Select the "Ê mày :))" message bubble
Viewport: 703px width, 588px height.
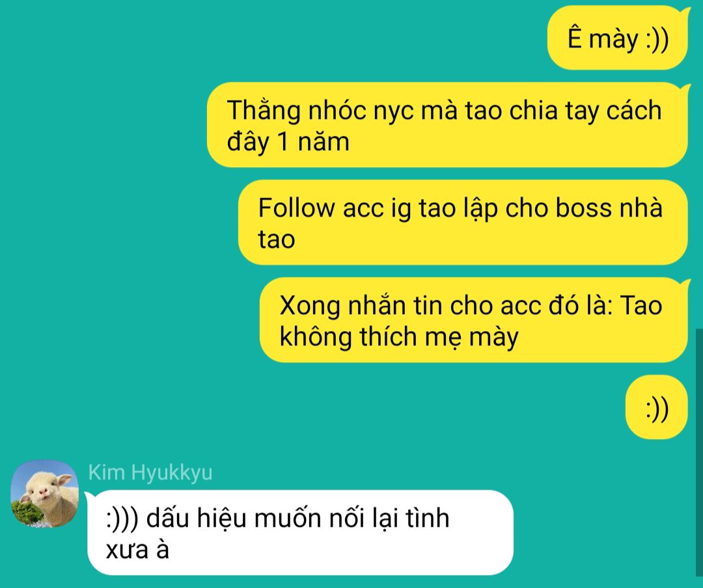617,38
